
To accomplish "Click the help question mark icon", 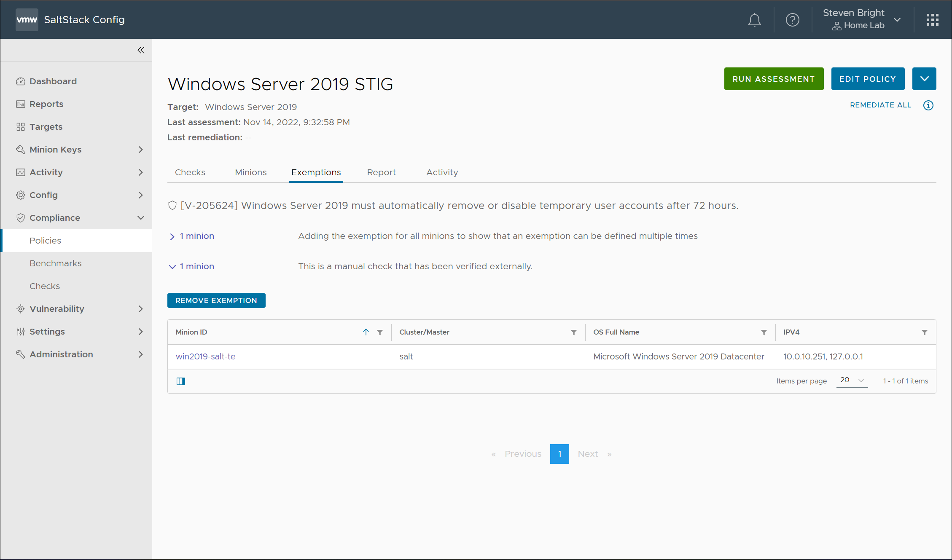I will pos(792,20).
